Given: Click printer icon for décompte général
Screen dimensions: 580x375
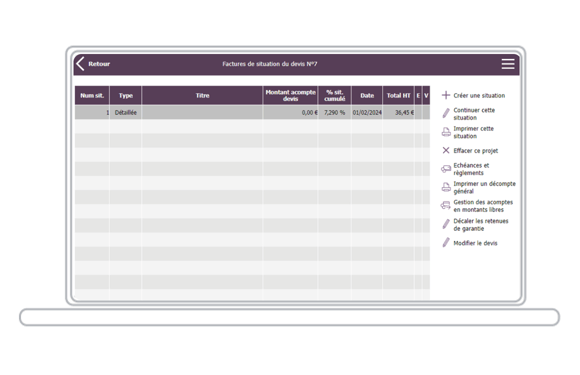Looking at the screenshot, I should 446,187.
